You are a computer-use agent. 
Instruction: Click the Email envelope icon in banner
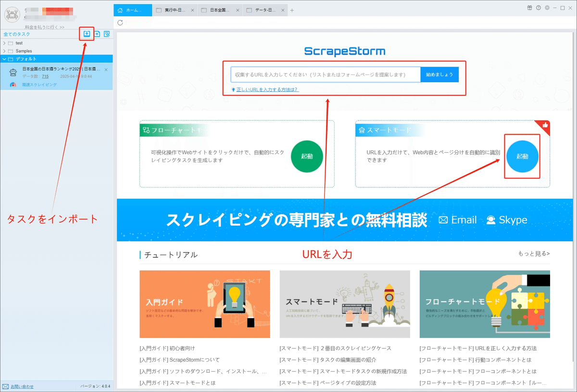(x=443, y=220)
